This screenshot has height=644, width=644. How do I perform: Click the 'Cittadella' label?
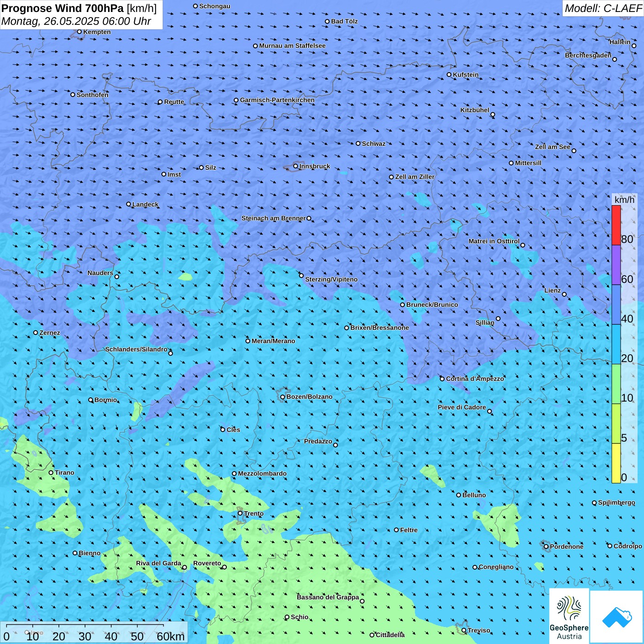coord(391,635)
